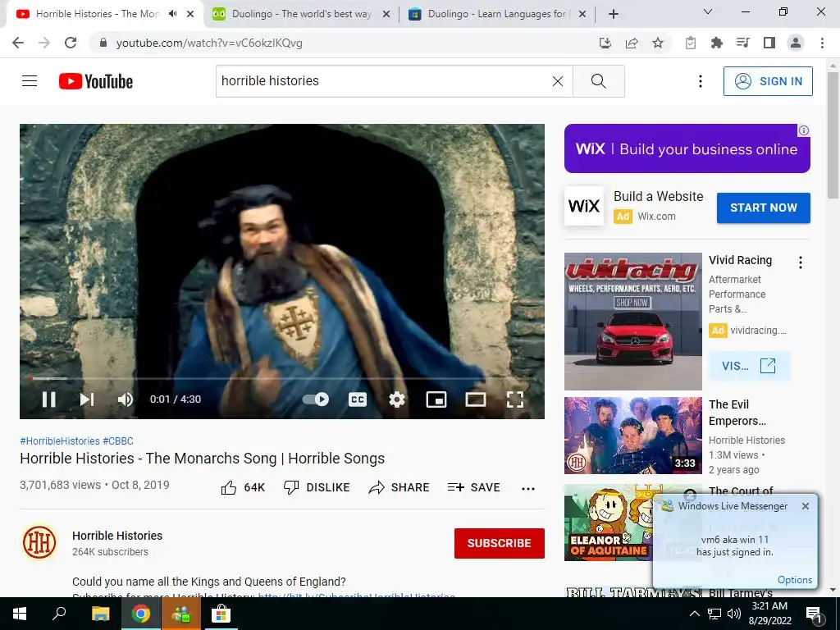Open the Wix ad info icon
The image size is (840, 630).
click(804, 130)
